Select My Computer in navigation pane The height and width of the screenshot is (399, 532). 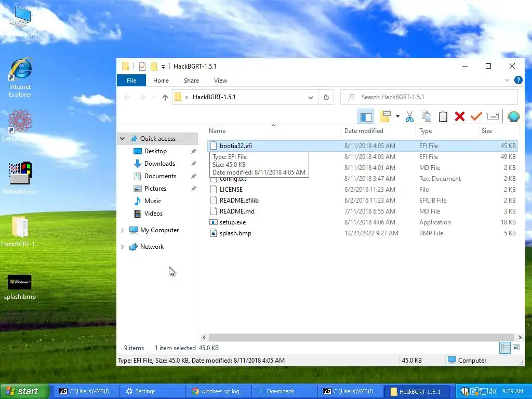click(159, 230)
